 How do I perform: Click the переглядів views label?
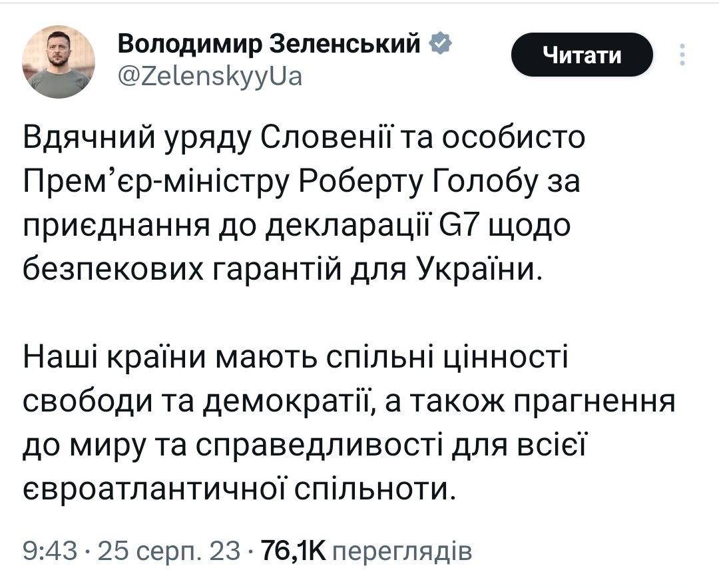[x=401, y=551]
